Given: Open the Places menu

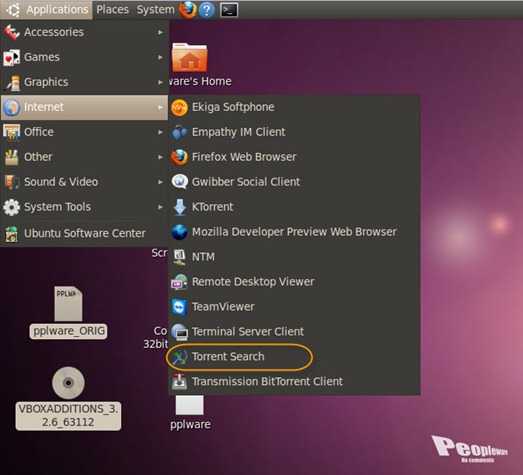Looking at the screenshot, I should (x=112, y=10).
